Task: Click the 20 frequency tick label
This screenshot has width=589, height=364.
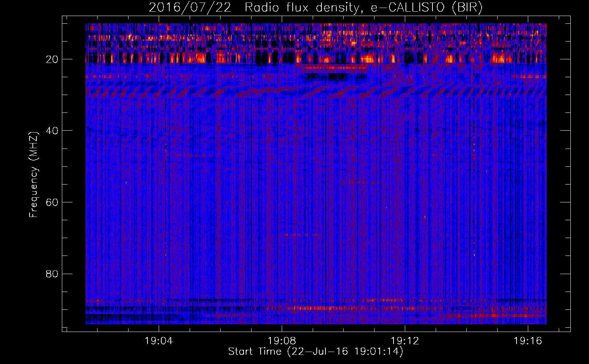Action: (52, 59)
